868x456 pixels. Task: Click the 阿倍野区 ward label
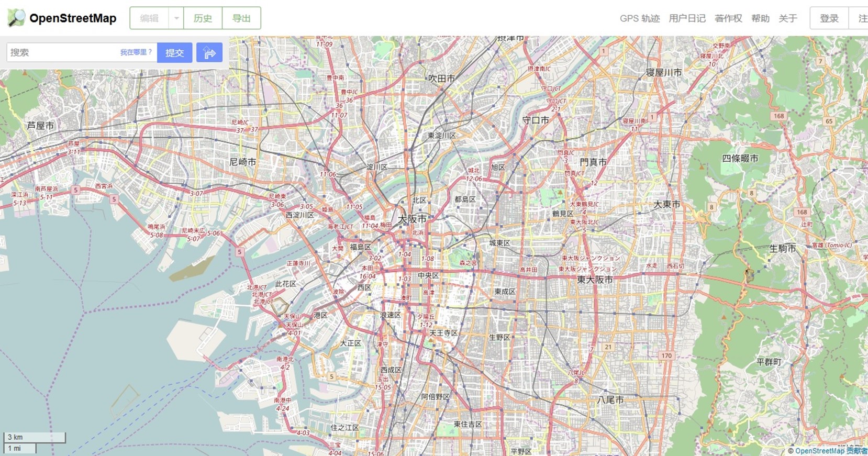436,397
